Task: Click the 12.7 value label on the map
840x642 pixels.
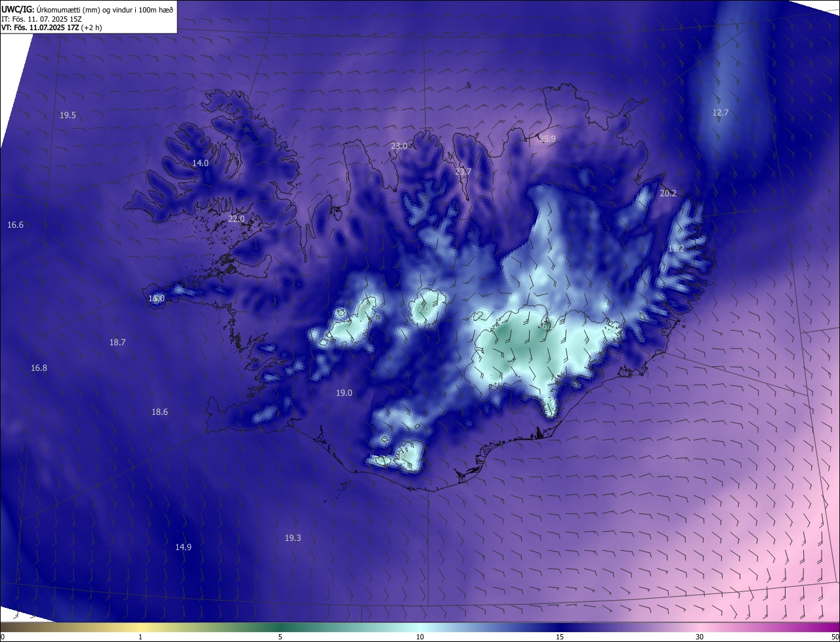Action: click(721, 113)
